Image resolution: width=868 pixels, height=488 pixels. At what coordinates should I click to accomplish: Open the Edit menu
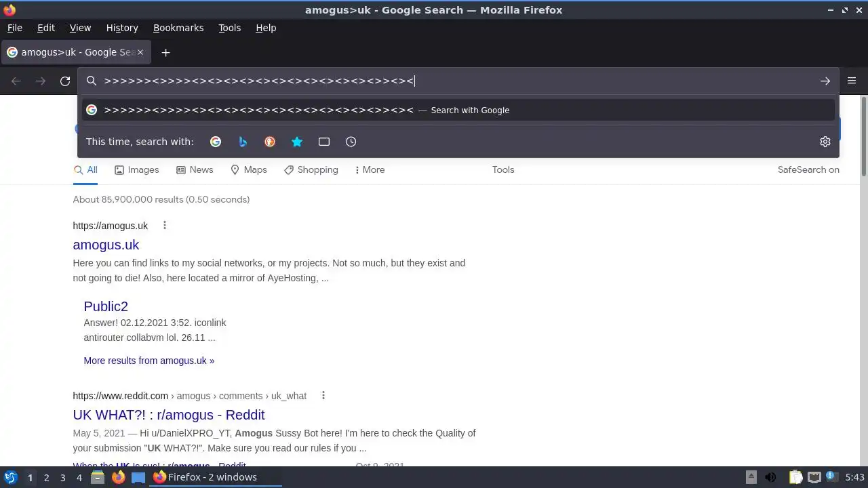[x=46, y=28]
